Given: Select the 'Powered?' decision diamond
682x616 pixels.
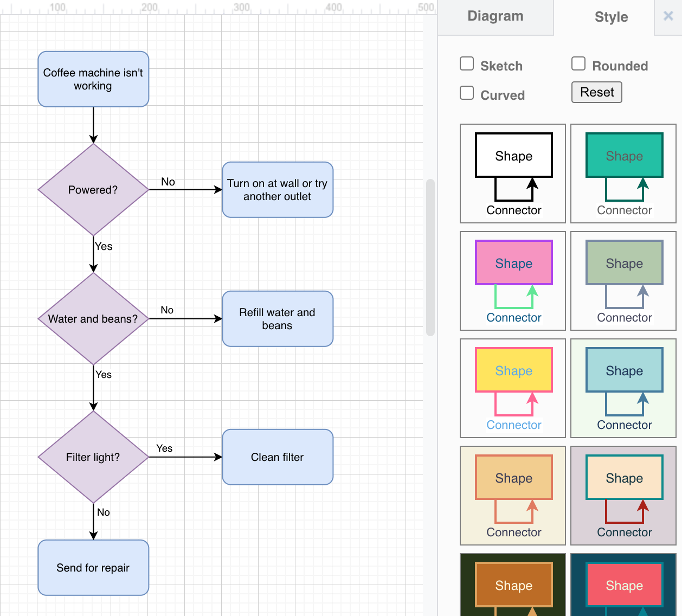Looking at the screenshot, I should (93, 190).
